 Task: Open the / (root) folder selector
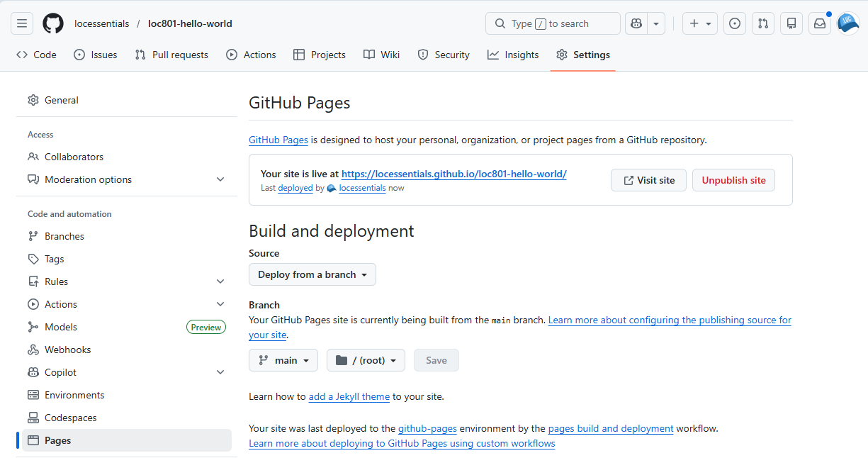click(x=366, y=359)
